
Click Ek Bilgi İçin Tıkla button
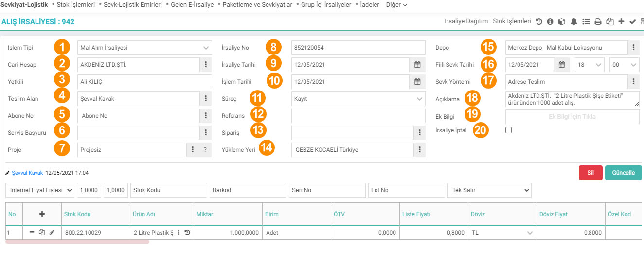(572, 117)
